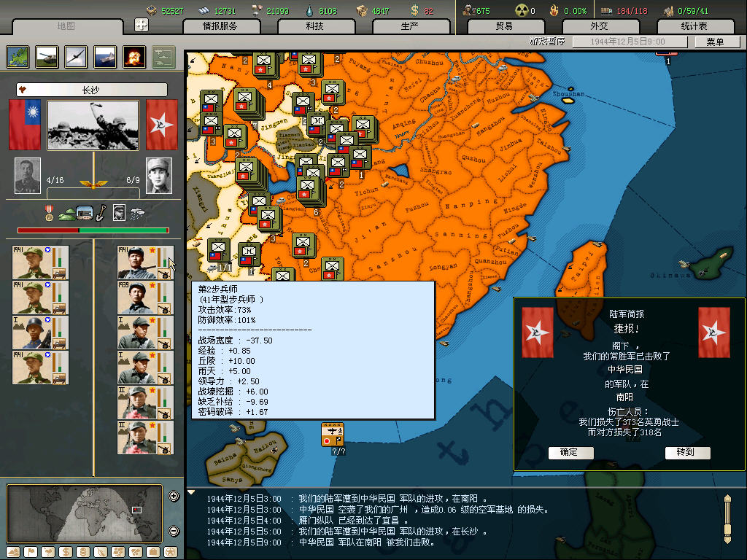Click the green hills terrain modifier icon

coord(66,215)
